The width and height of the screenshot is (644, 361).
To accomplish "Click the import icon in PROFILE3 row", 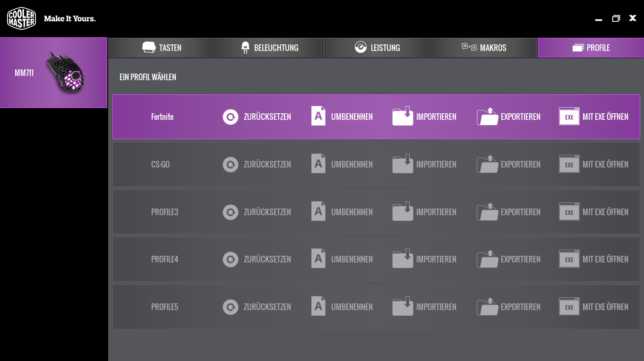I will click(403, 211).
